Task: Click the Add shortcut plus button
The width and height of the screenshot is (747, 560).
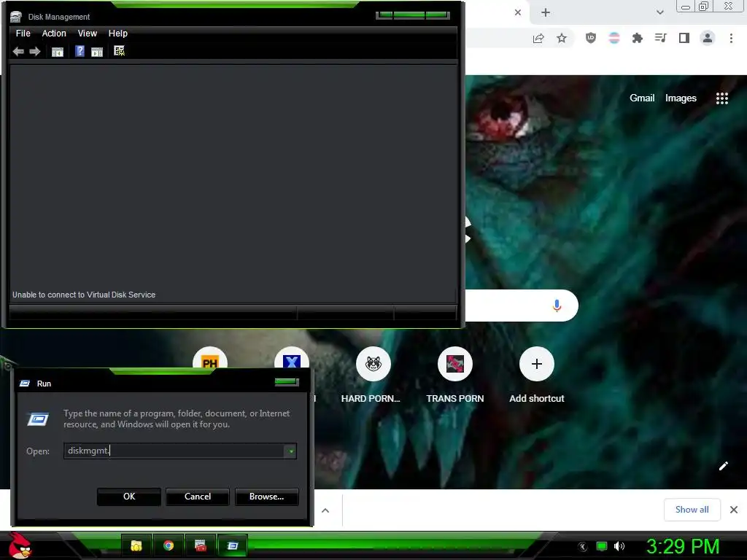Action: [x=537, y=364]
